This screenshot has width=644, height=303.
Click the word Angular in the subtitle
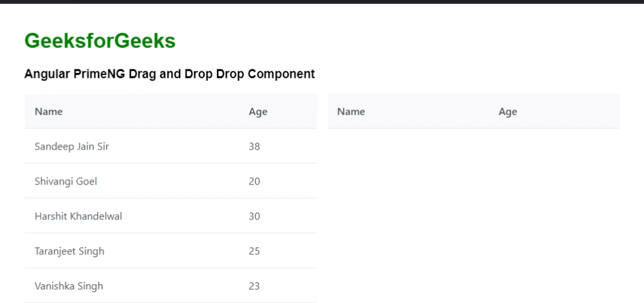pyautogui.click(x=45, y=74)
